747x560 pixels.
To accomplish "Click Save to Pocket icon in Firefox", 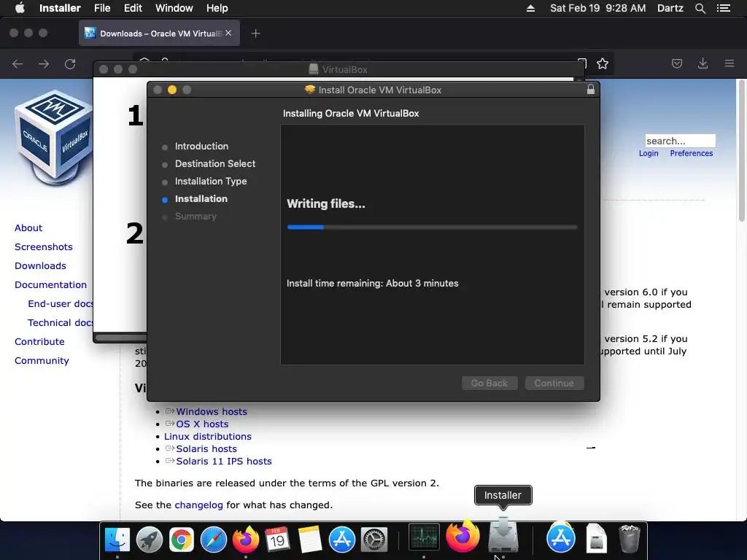I will [x=677, y=63].
